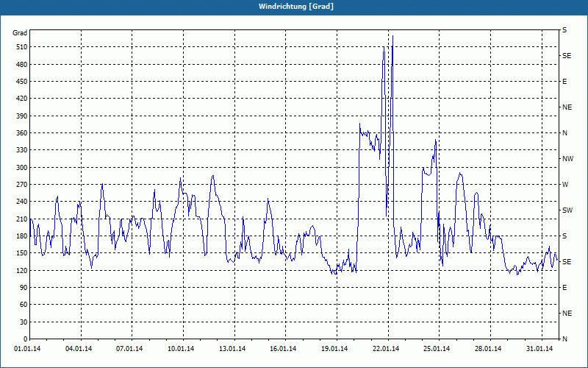Select the "30" y-axis value
This screenshot has height=368, width=588.
24,322
